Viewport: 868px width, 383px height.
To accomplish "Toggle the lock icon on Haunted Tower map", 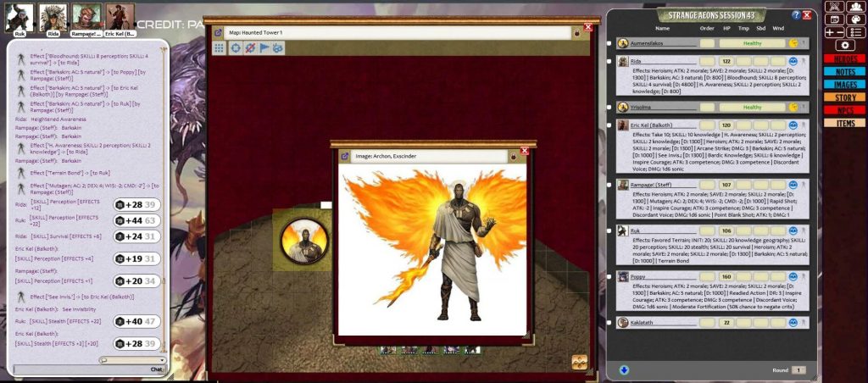I will (576, 33).
